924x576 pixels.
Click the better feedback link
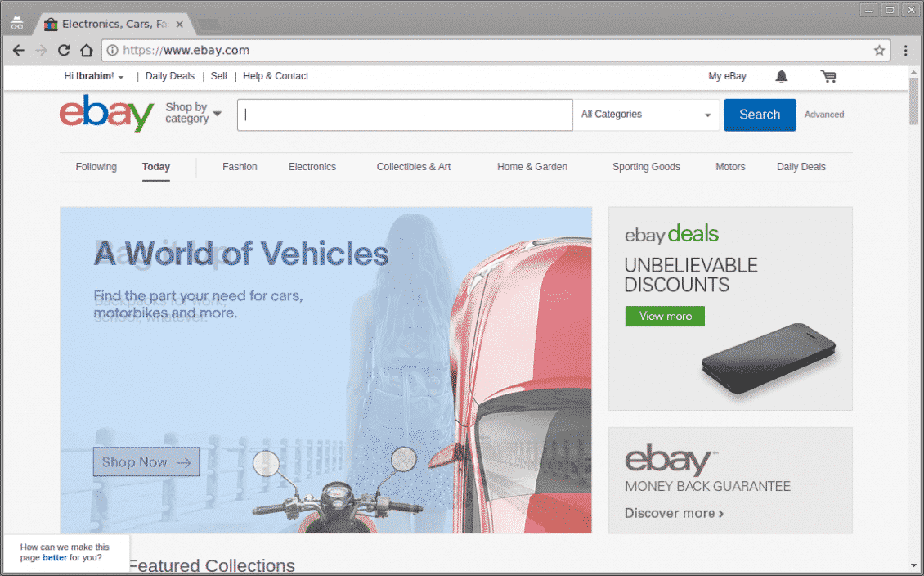pyautogui.click(x=55, y=557)
